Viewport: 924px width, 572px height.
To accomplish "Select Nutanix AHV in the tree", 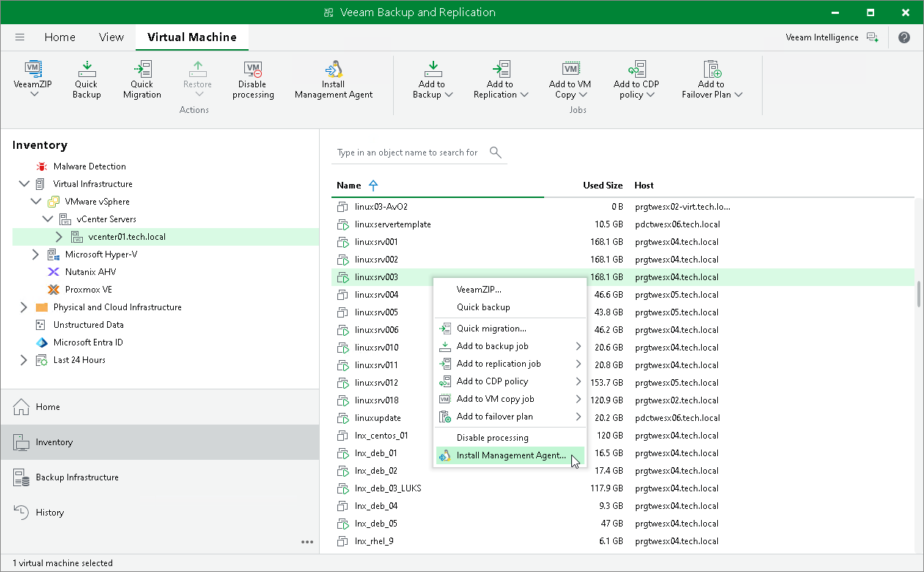I will coord(90,272).
